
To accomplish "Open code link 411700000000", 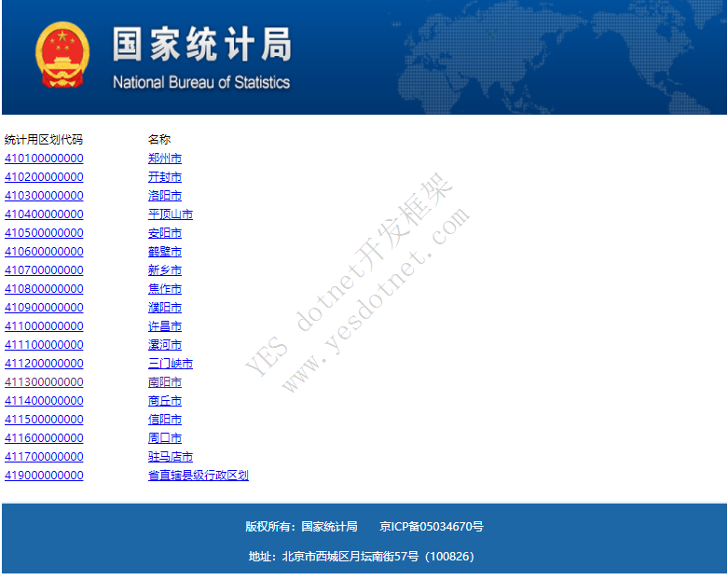I will (x=44, y=457).
